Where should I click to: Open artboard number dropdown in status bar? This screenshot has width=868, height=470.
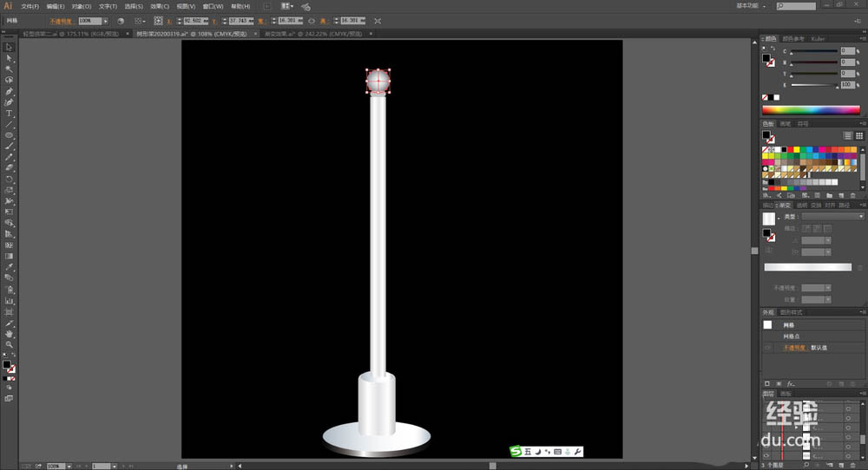114,467
